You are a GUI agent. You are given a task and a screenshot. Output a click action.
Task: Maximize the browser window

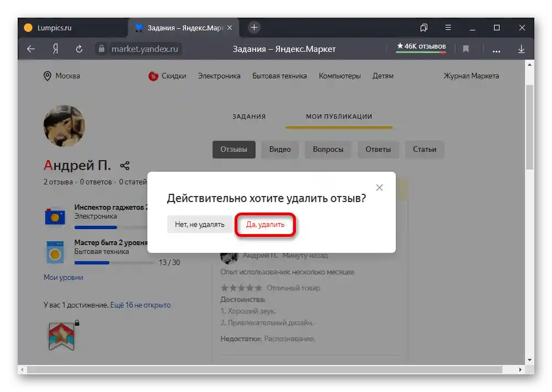pyautogui.click(x=497, y=28)
